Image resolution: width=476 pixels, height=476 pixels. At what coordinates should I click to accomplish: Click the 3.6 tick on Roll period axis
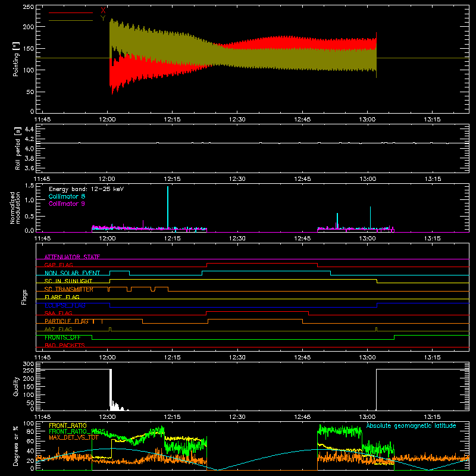(x=29, y=168)
